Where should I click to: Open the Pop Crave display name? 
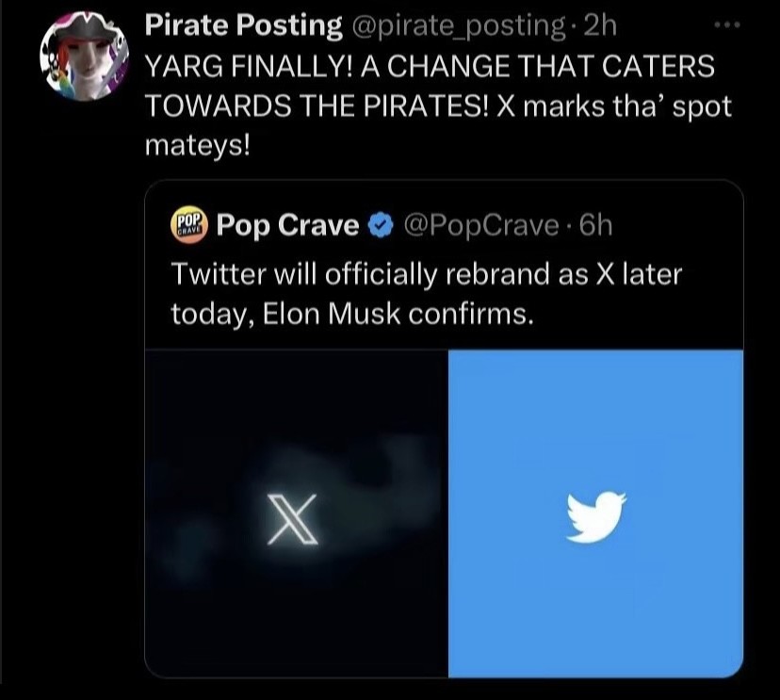tap(287, 226)
